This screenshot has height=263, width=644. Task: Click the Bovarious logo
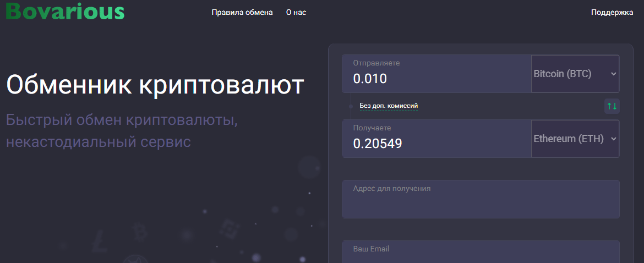click(x=65, y=10)
